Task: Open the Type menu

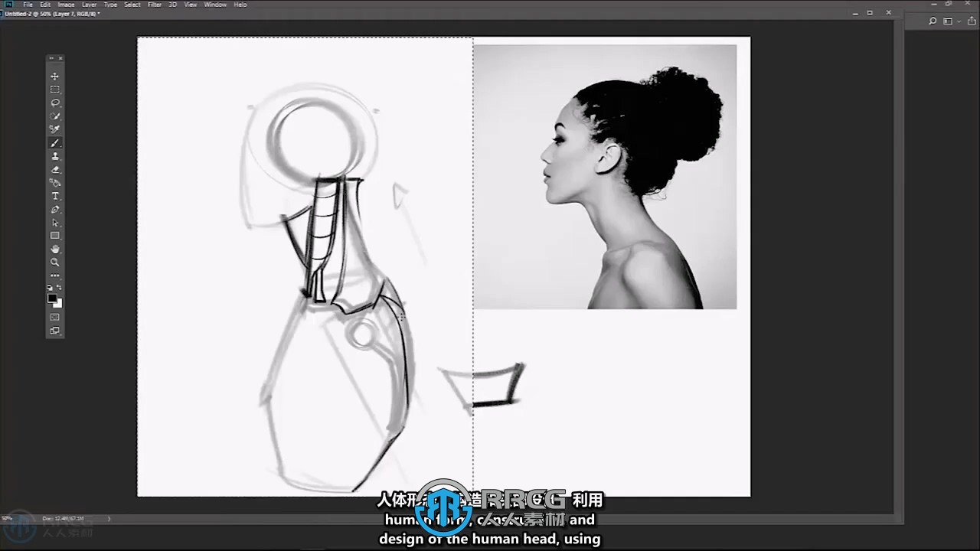Action: pos(111,5)
